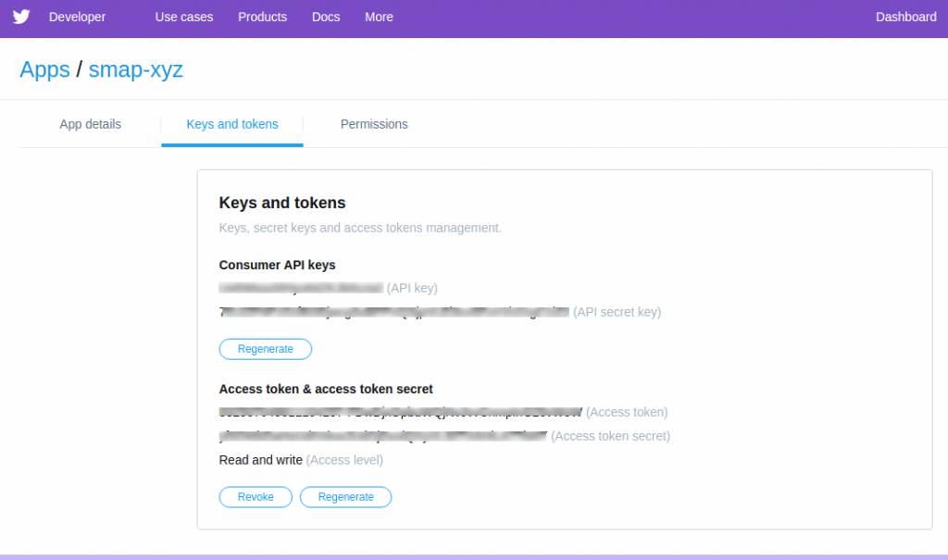Regenerate the access token

(345, 497)
